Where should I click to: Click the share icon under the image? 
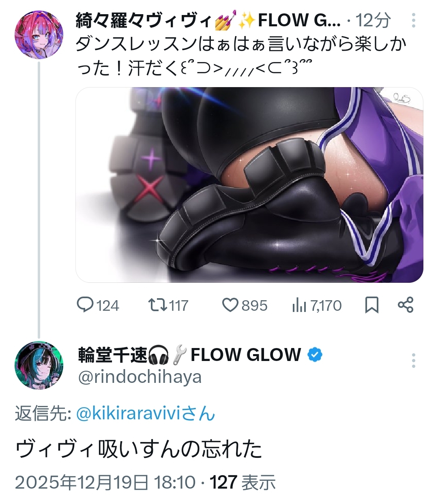pyautogui.click(x=406, y=305)
